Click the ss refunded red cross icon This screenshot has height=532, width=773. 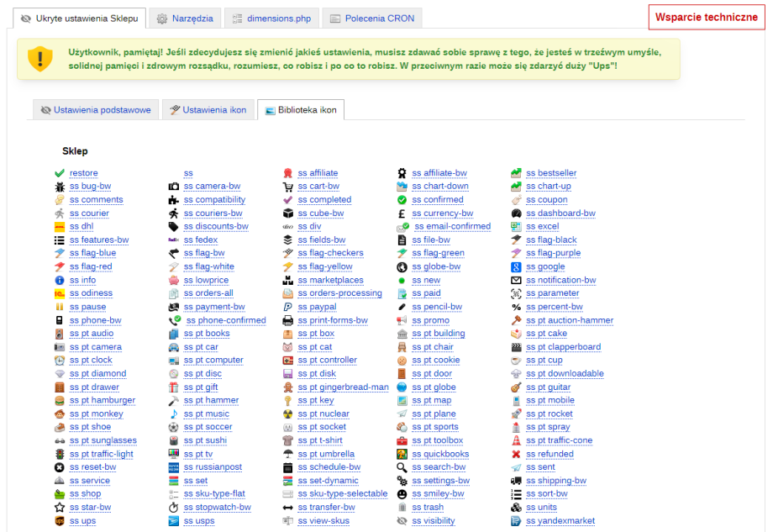(x=517, y=454)
